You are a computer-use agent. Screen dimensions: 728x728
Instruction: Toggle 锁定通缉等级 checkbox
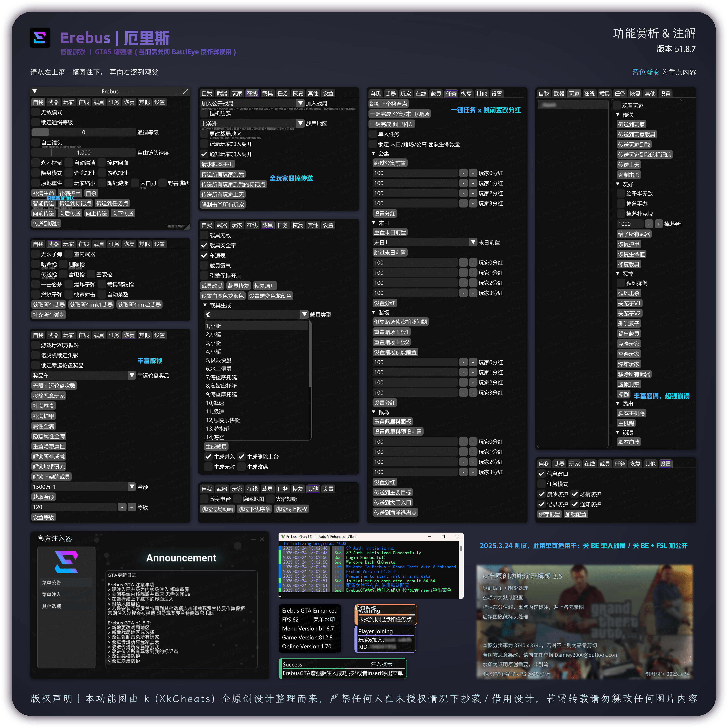pyautogui.click(x=36, y=122)
